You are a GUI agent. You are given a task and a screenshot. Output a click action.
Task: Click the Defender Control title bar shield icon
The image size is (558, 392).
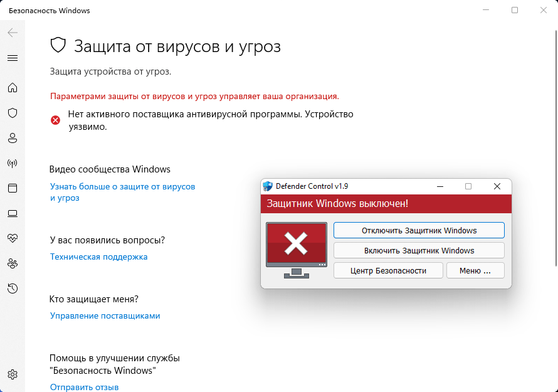click(268, 186)
